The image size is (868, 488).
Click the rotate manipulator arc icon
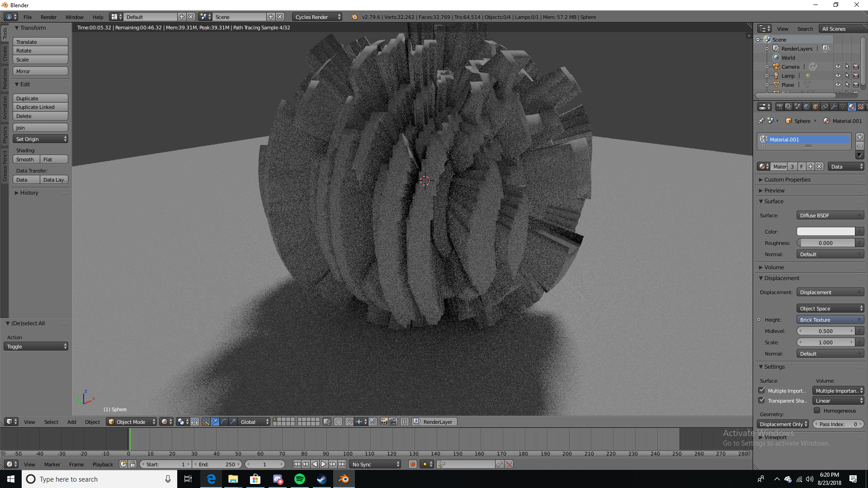point(224,422)
